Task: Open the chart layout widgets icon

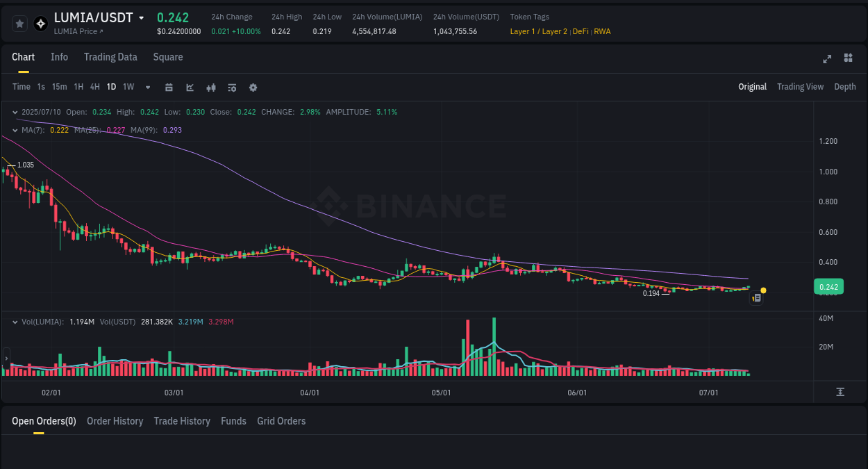Action: [x=848, y=58]
